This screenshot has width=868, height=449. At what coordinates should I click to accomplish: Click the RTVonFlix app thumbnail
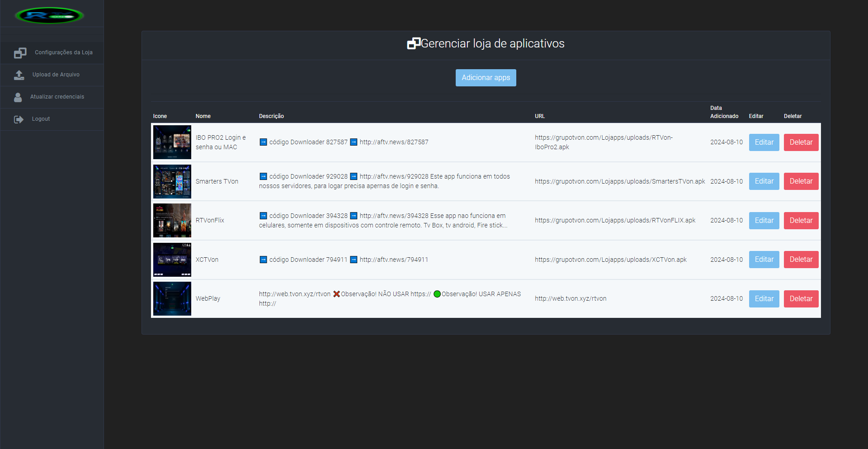click(x=172, y=221)
